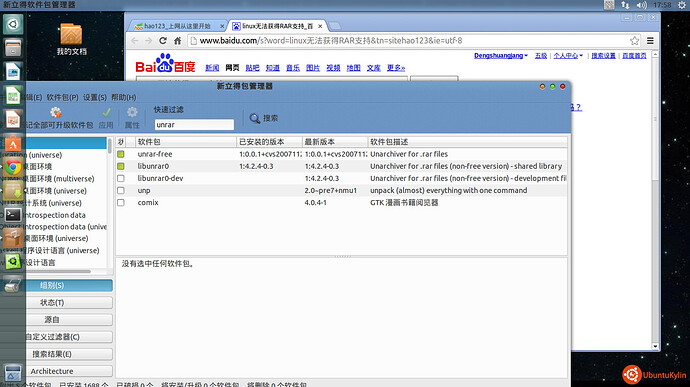Screen dimensions: 690x387
Task: Click the volume indicator in top panel
Action: point(642,5)
